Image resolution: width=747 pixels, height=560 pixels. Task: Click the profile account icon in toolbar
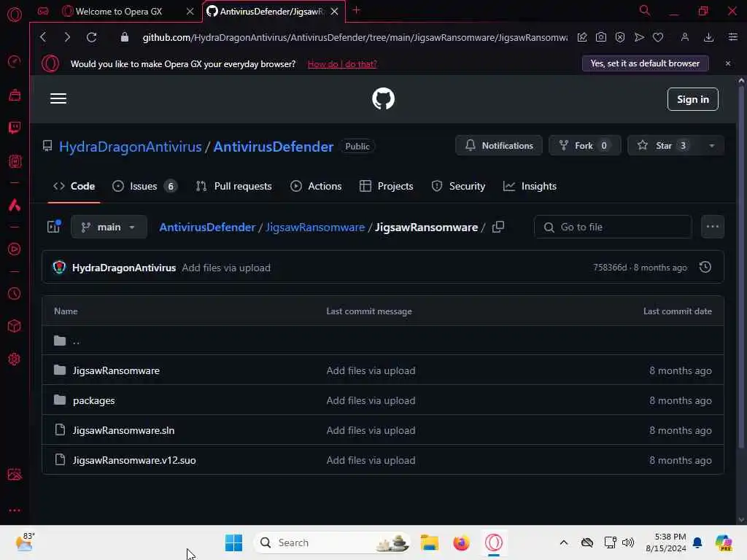[684, 37]
